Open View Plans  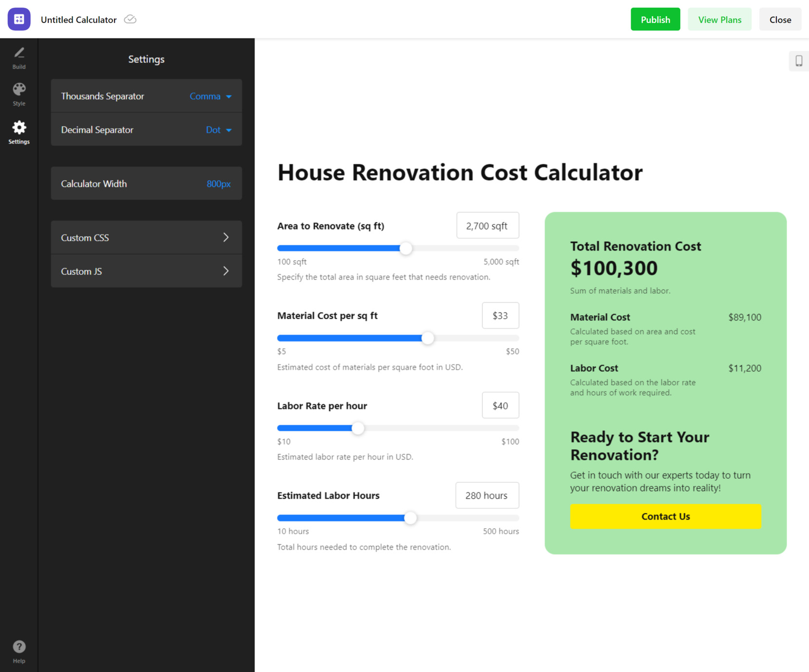[719, 19]
